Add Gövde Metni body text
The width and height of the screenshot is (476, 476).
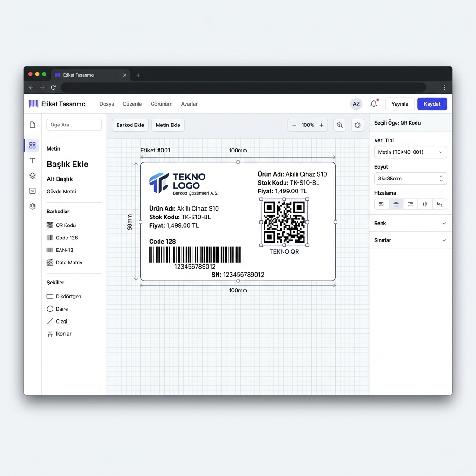click(61, 192)
